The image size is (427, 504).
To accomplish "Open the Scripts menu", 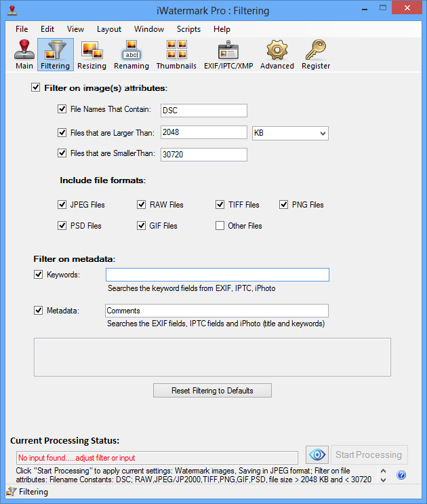I will coord(189,29).
